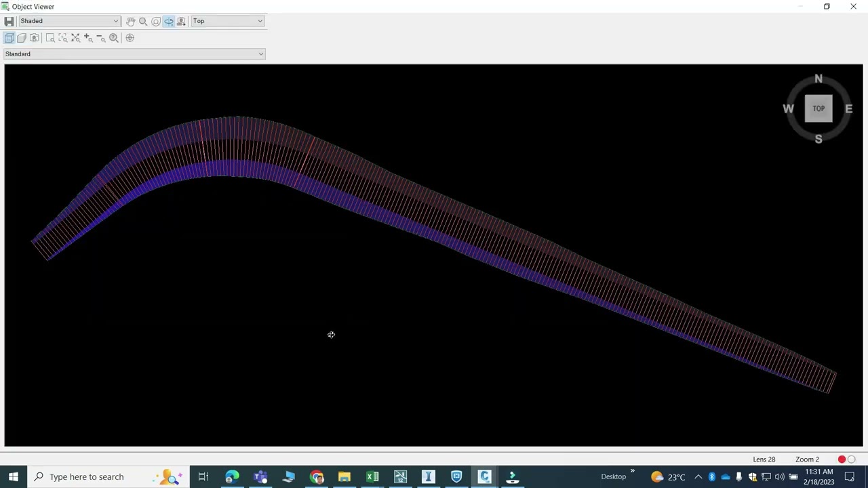
Task: Click the Save icon in Object Viewer
Action: (x=9, y=21)
